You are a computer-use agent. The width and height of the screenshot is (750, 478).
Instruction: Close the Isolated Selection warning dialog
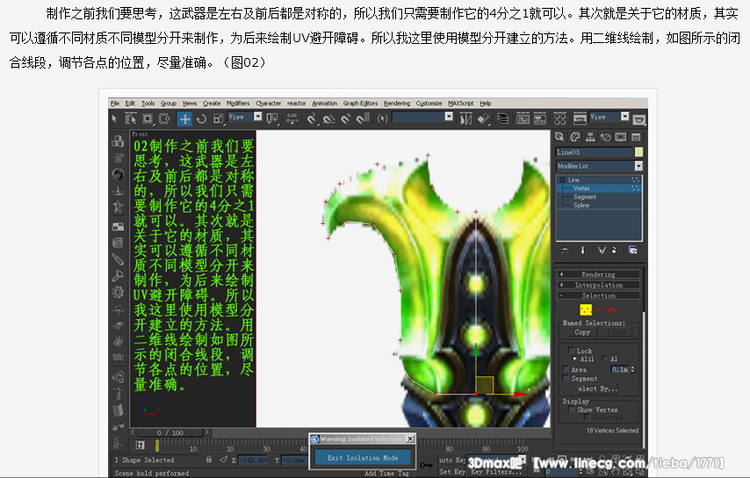click(410, 439)
